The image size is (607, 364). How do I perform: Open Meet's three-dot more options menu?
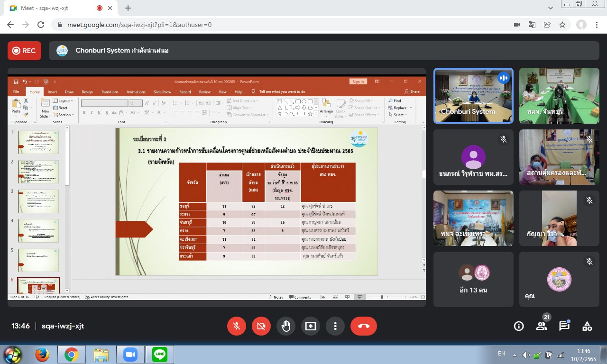(x=335, y=326)
